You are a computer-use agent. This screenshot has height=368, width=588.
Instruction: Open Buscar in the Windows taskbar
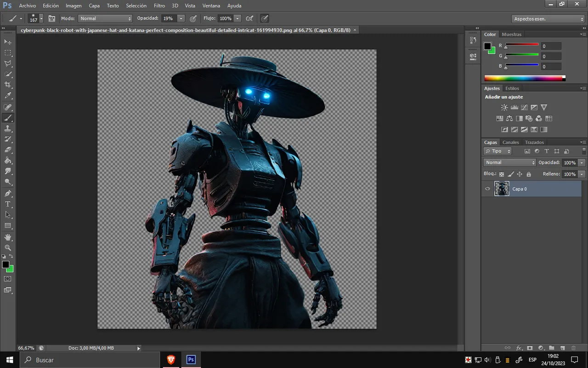[45, 360]
